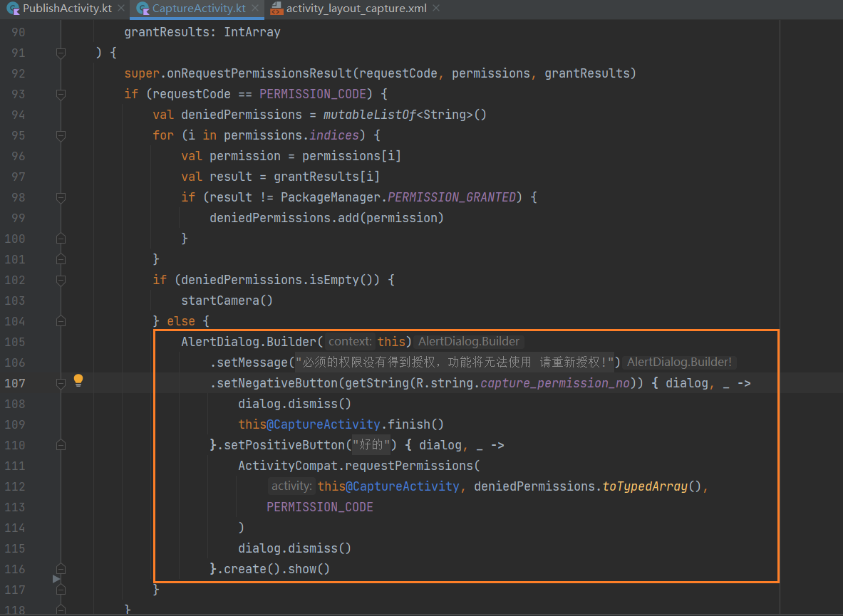
Task: Click the PERMISSION_CODE constant on line 93
Action: (313, 94)
